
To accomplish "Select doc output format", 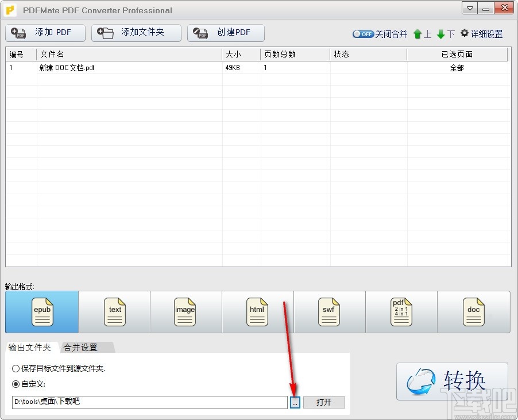I will point(474,312).
